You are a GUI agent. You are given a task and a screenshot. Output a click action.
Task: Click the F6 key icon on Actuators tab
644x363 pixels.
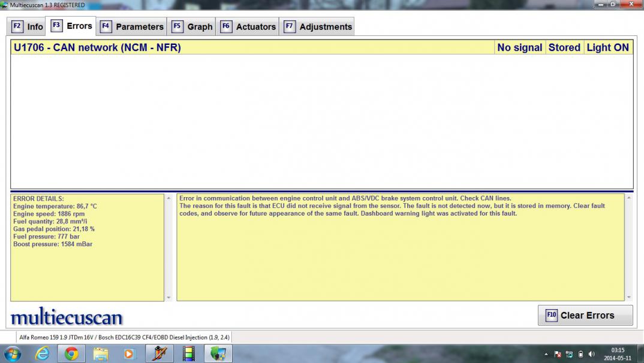tap(226, 26)
